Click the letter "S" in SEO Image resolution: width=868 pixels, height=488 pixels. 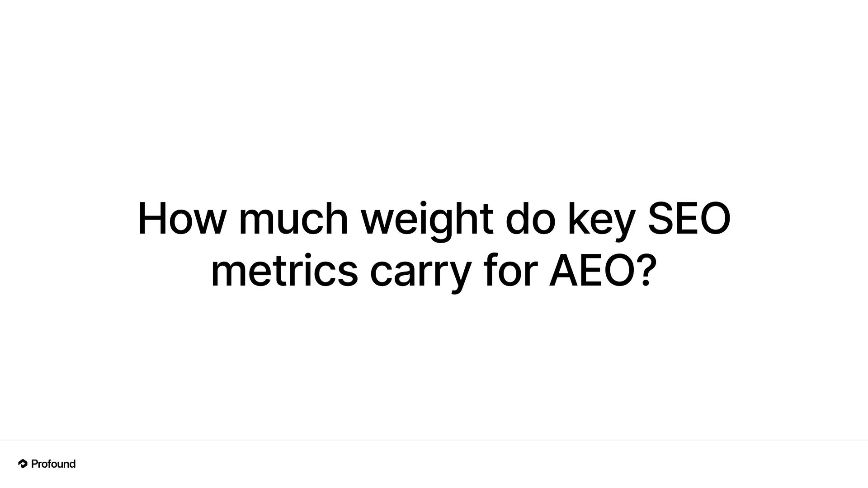[661, 219]
